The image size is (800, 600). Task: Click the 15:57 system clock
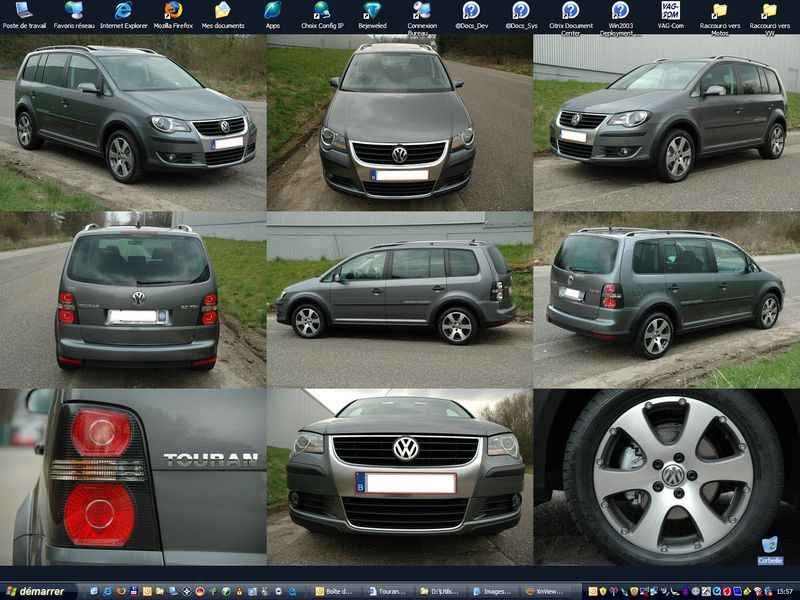[x=785, y=591]
